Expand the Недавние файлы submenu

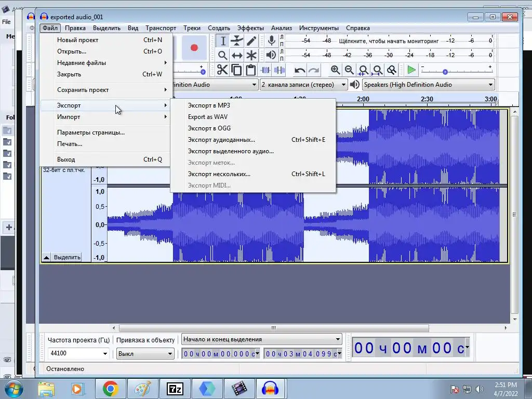(105, 63)
